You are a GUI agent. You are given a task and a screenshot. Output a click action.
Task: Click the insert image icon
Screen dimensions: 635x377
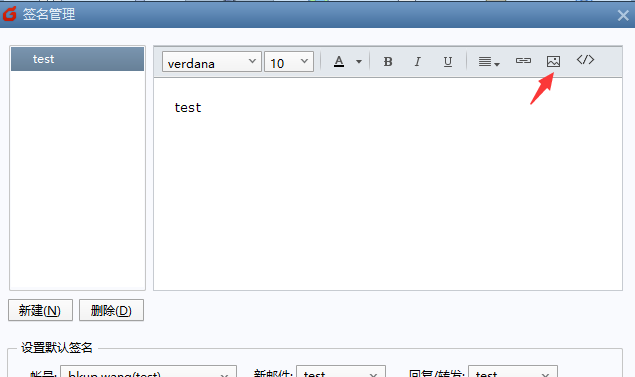[553, 62]
